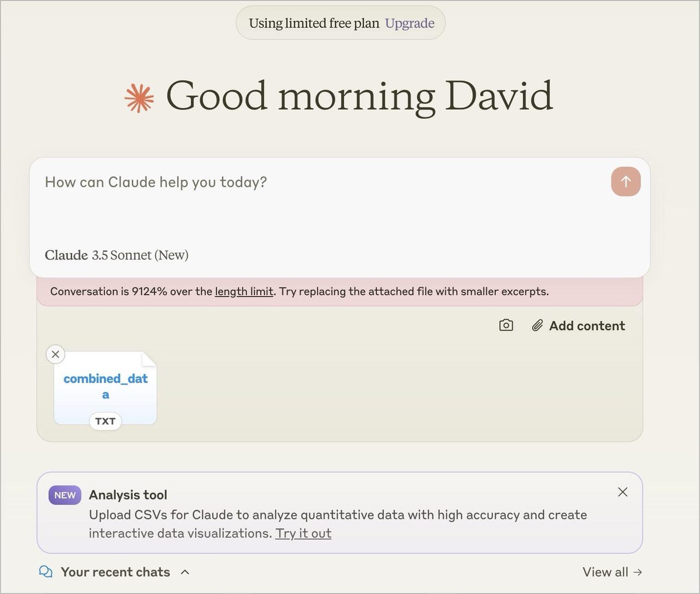Click the Upgrade link
Screen dimensions: 700x594
coord(410,23)
